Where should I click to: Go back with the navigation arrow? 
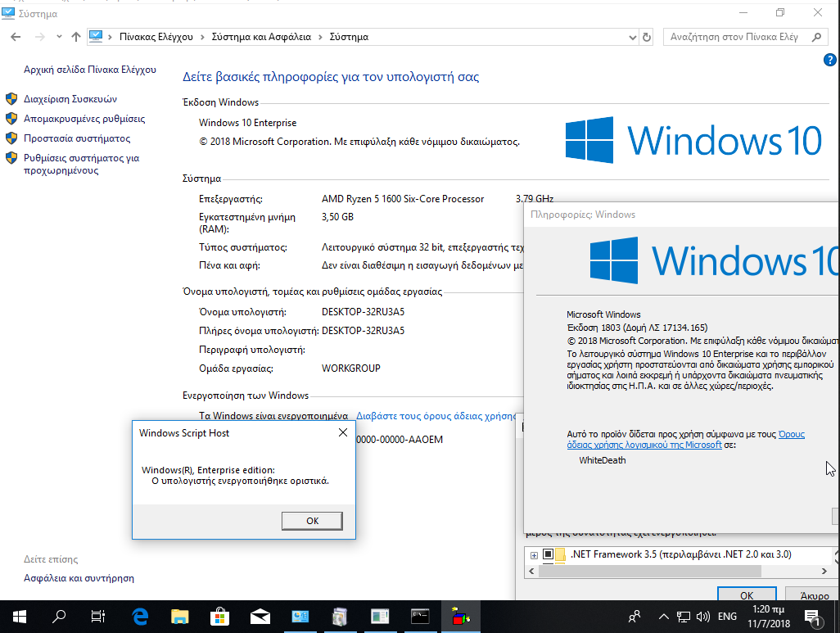tap(16, 37)
